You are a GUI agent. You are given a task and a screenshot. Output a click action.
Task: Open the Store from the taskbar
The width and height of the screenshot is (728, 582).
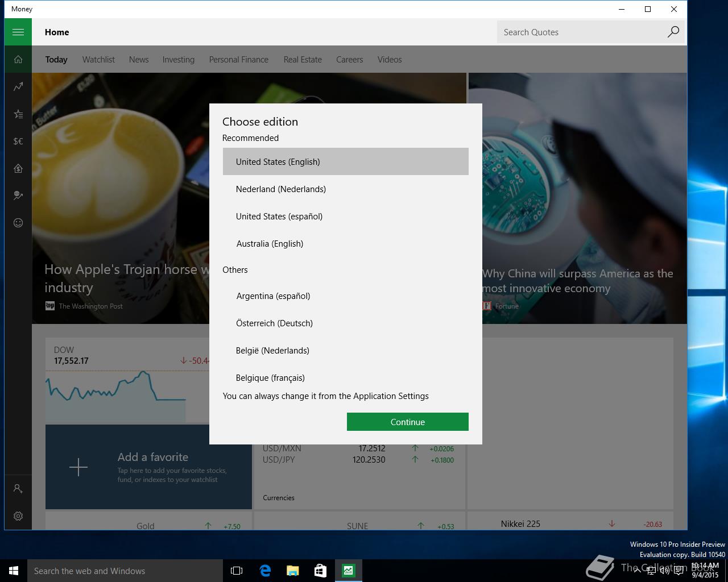(320, 571)
